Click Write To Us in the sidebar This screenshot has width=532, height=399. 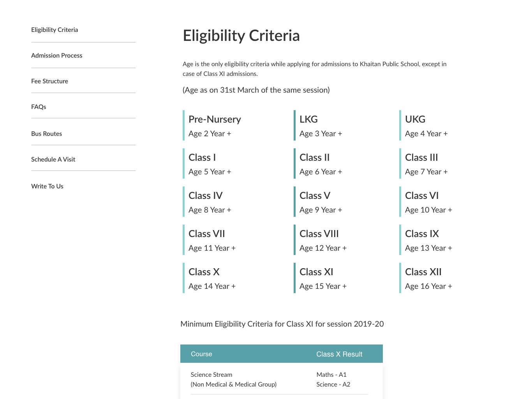47,186
